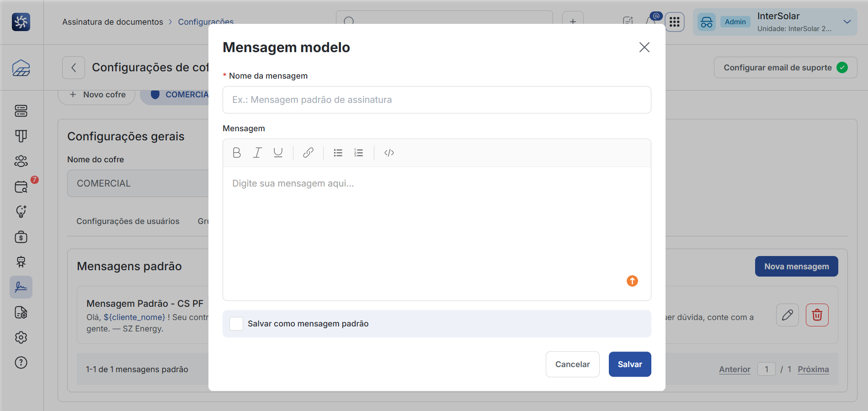This screenshot has width=868, height=411.
Task: Save the message with Salvar
Action: click(x=630, y=364)
